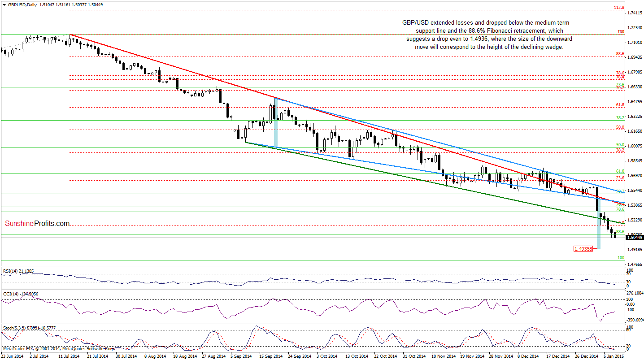
Task: Select the red 1.49358 price target label
Action: [584, 248]
